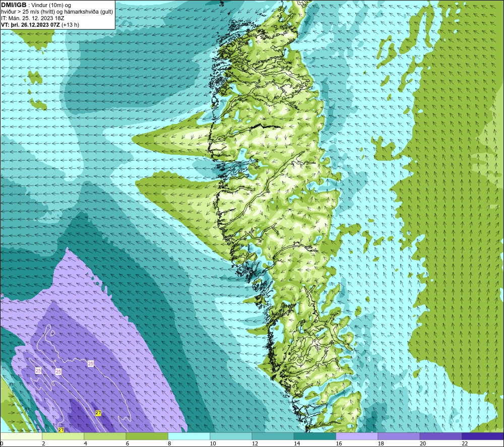Image resolution: width=504 pixels, height=447 pixels.
Task: Pick the violet 20–22 legend swatch
Action: click(441, 436)
